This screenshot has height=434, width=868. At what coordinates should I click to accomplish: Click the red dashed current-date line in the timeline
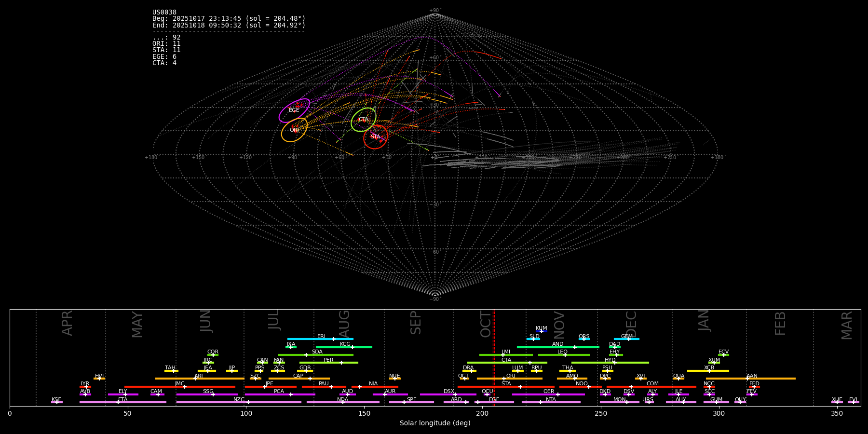click(493, 357)
